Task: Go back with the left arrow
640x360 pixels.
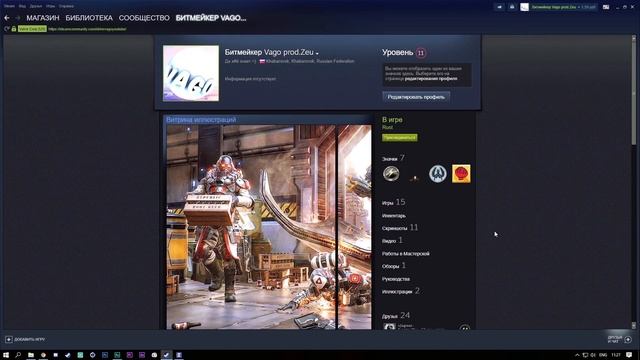Action: [7, 18]
